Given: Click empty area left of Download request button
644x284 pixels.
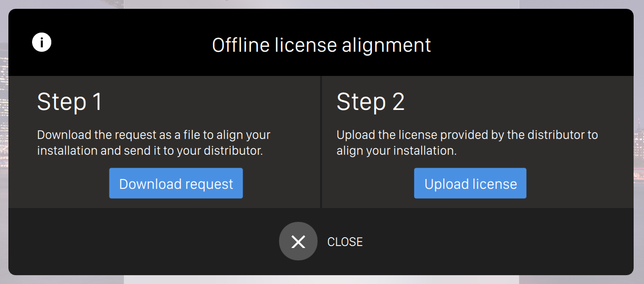Looking at the screenshot, I should coord(59,183).
